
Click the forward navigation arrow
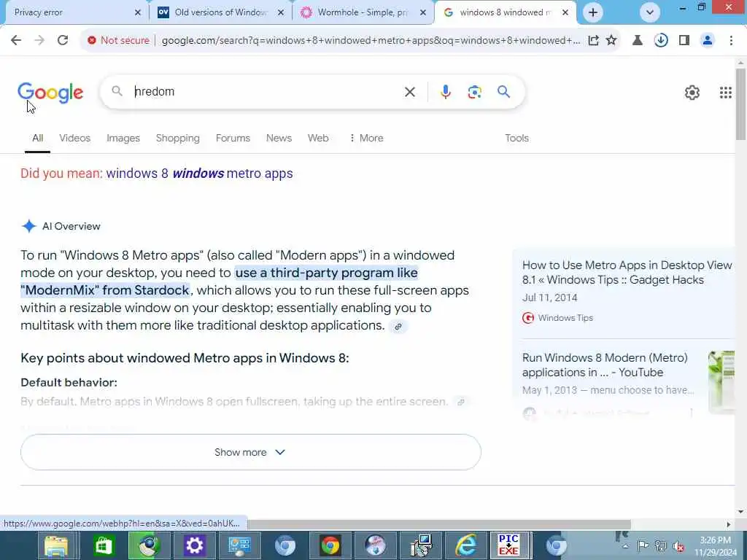39,41
